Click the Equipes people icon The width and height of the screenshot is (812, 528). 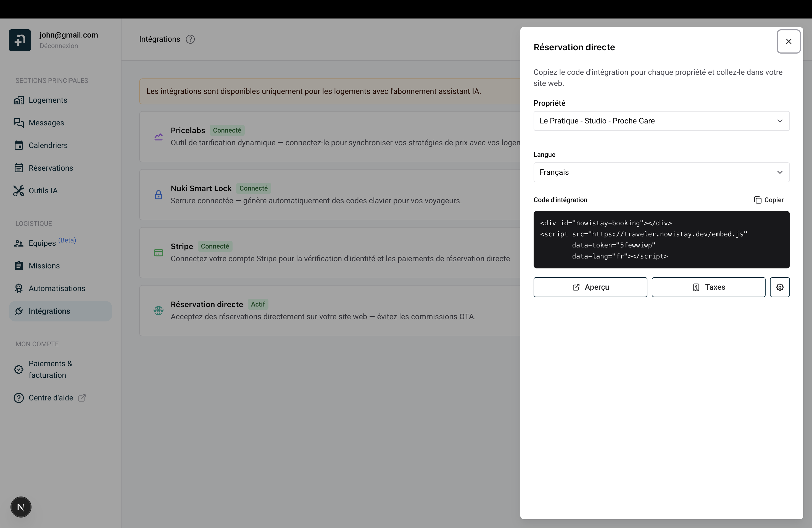tap(19, 244)
